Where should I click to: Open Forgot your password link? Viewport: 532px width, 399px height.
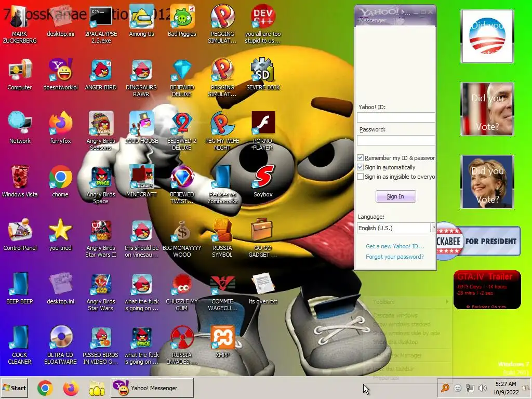tap(395, 257)
